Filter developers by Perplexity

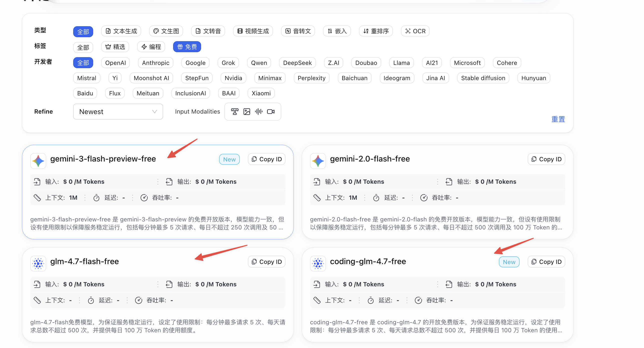pos(312,78)
